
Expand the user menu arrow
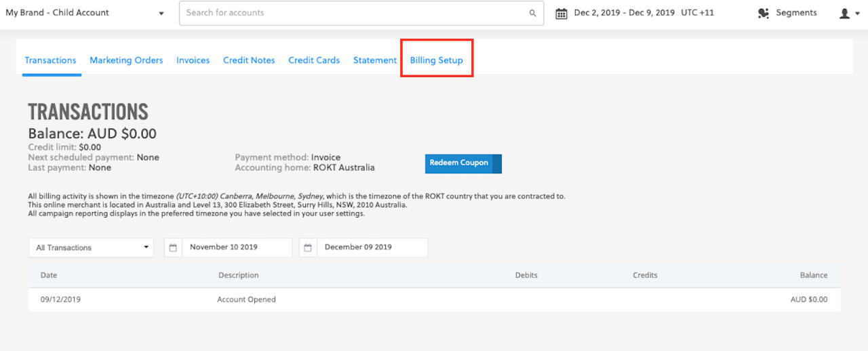pyautogui.click(x=857, y=14)
